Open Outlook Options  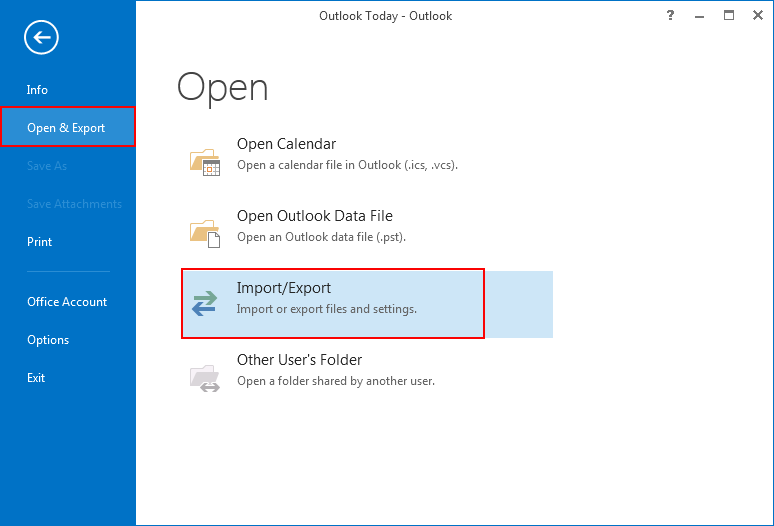tap(48, 340)
